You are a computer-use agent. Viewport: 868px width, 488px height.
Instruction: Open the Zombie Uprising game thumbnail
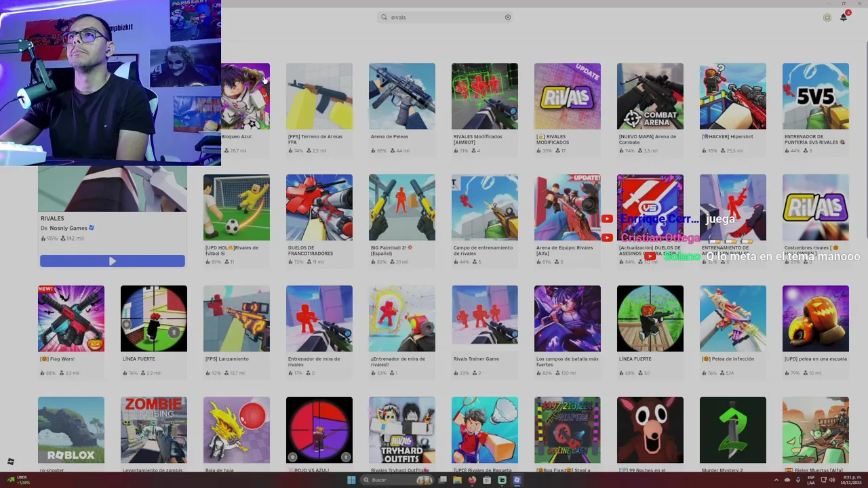(x=154, y=430)
